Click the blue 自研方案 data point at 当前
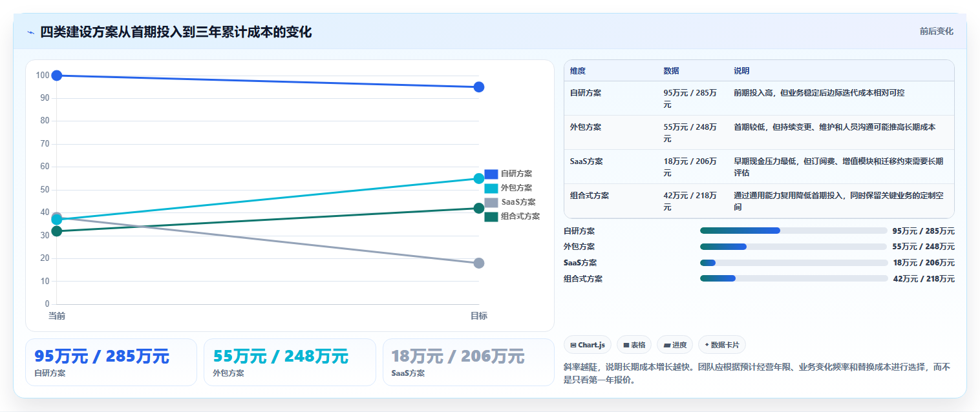 pyautogui.click(x=57, y=76)
